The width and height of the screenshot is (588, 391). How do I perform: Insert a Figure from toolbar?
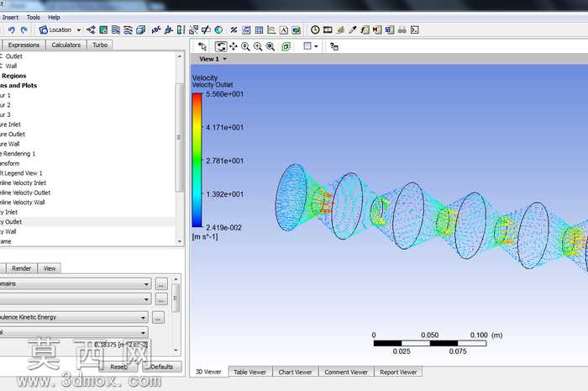click(x=297, y=29)
